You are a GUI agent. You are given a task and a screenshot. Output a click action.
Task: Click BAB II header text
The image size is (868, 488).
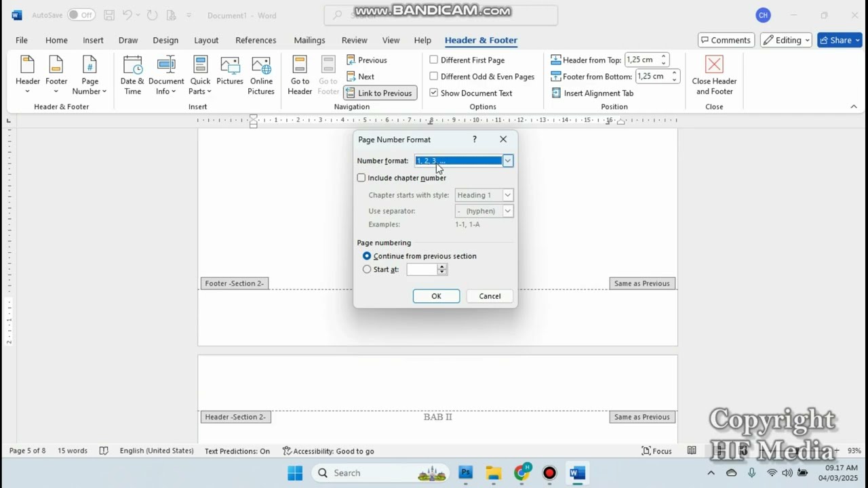coord(437,417)
